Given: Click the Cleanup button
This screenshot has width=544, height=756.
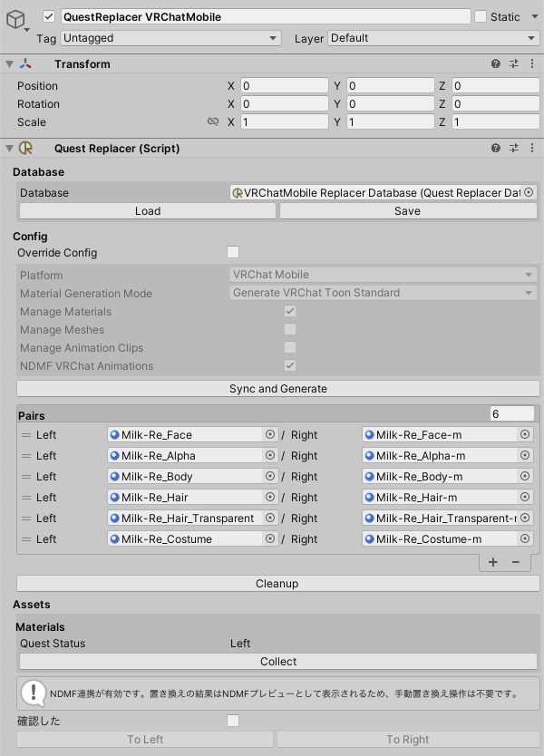Looking at the screenshot, I should coord(277,584).
